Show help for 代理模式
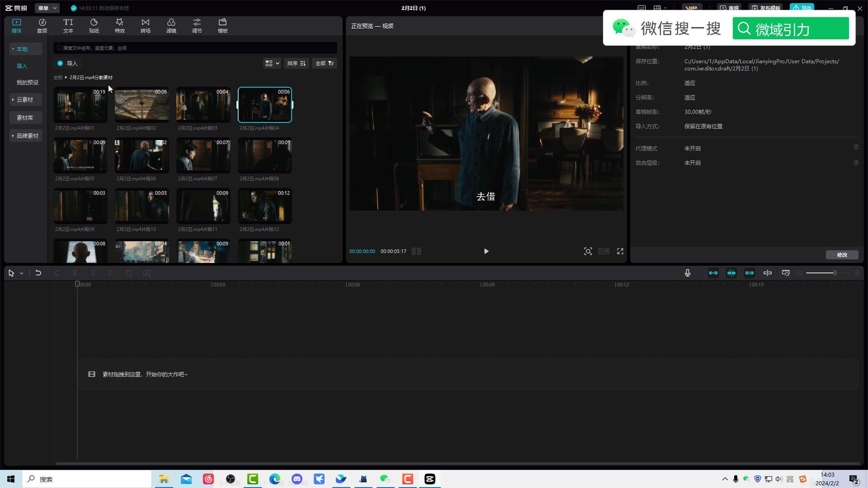 [856, 147]
